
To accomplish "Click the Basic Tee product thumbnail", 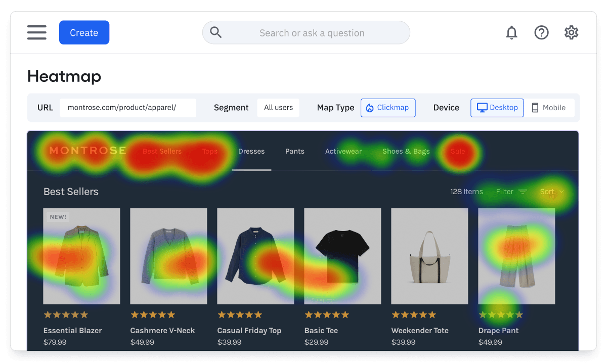I will click(x=342, y=256).
